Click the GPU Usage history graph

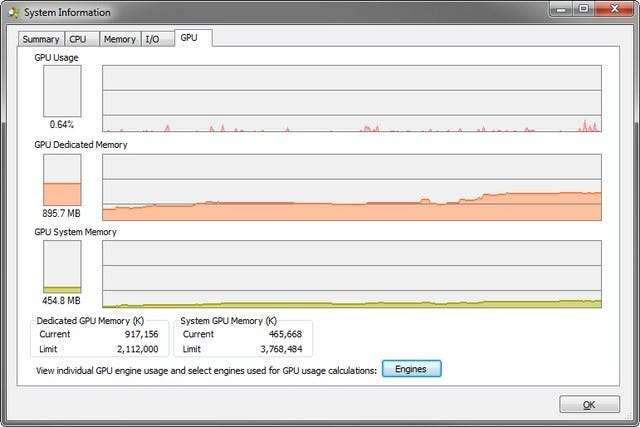352,98
